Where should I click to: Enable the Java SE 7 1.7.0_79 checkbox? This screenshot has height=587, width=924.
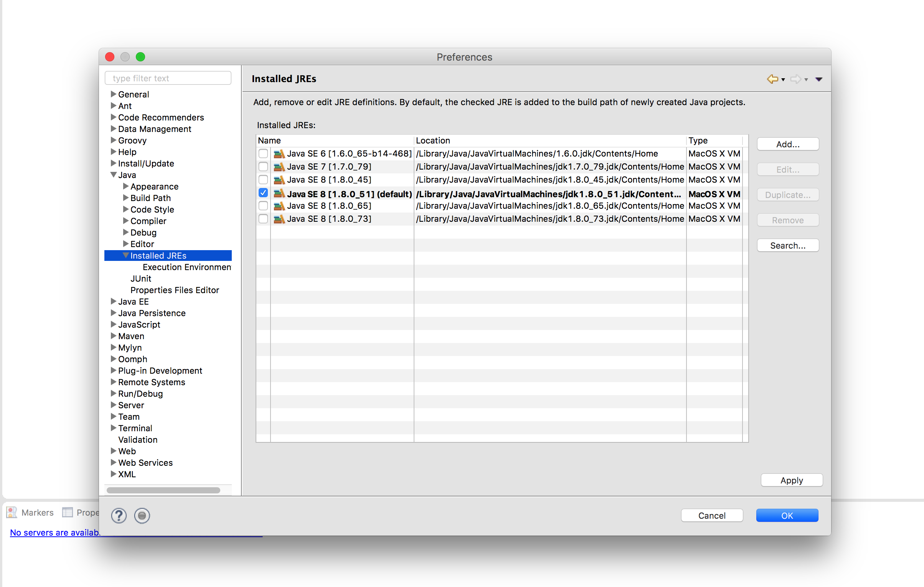tap(263, 167)
